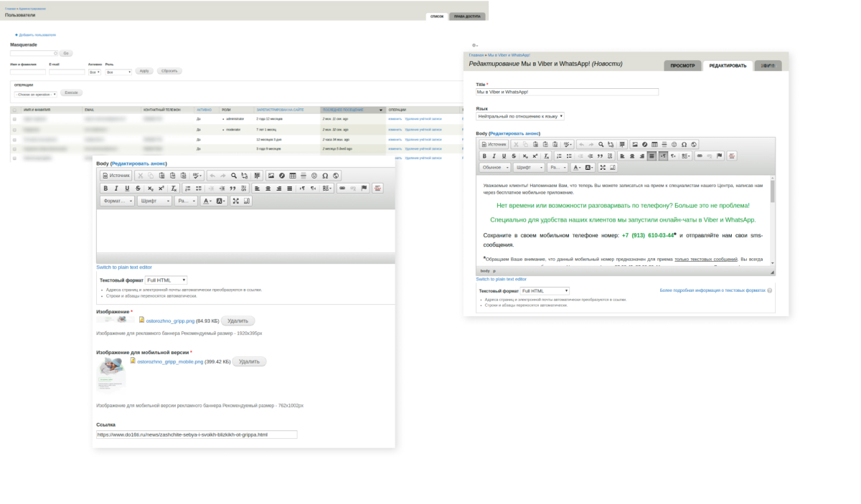Insert a link in the banner Body editor
This screenshot has width=861, height=504.
pos(342,189)
